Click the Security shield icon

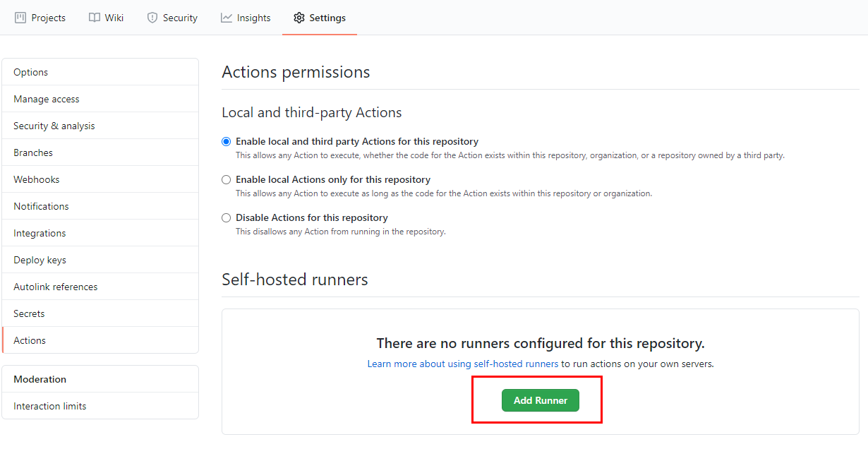152,18
